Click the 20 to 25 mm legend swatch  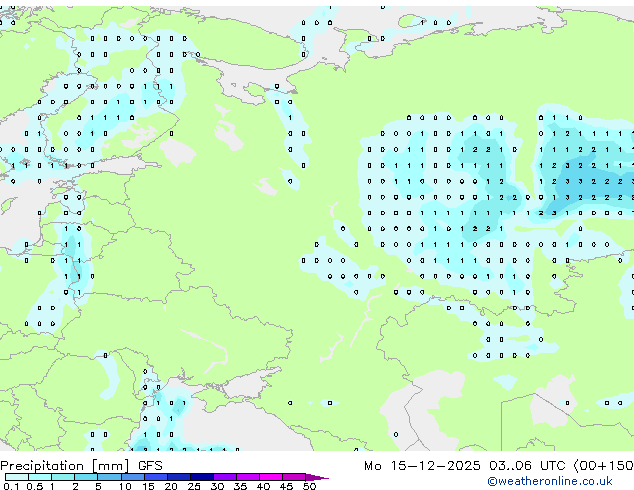[179, 477]
